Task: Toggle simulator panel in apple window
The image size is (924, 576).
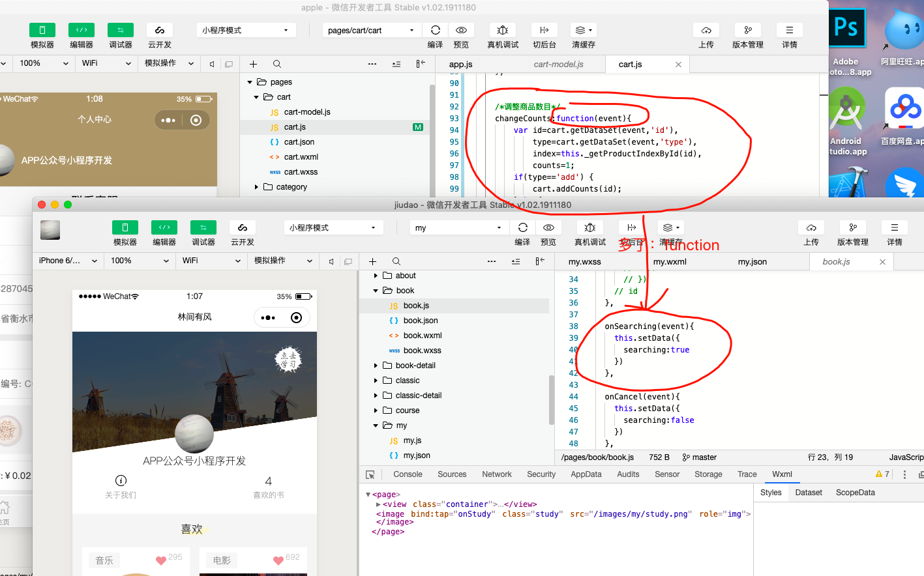Action: coord(42,30)
